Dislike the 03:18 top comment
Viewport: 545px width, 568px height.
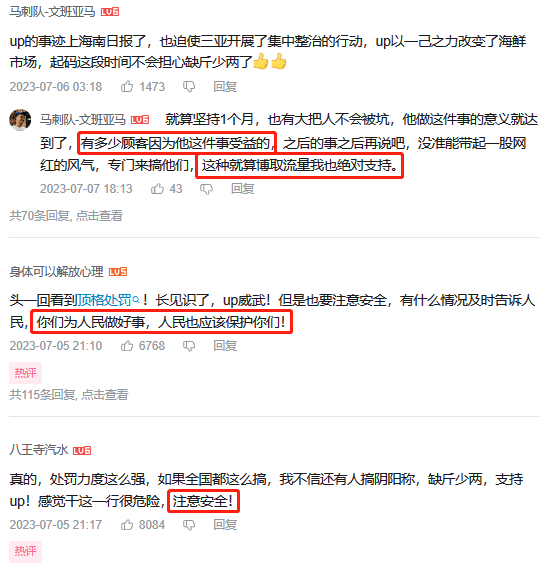(x=189, y=87)
